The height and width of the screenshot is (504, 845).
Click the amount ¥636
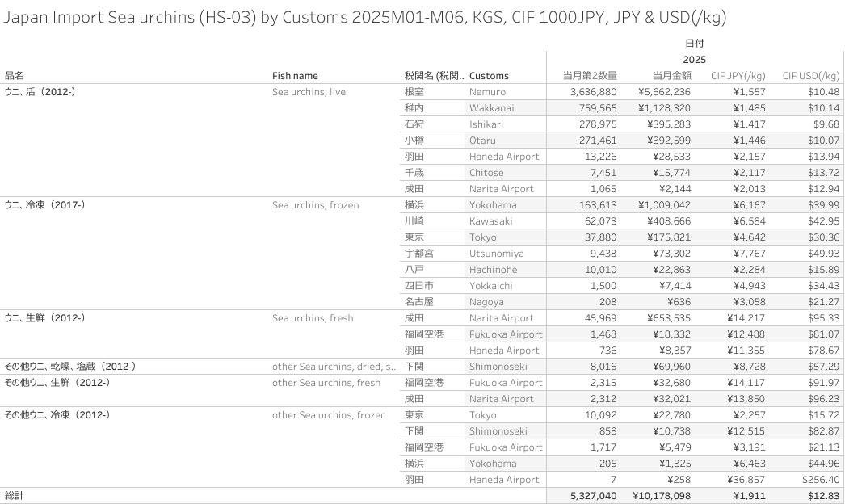pos(679,302)
